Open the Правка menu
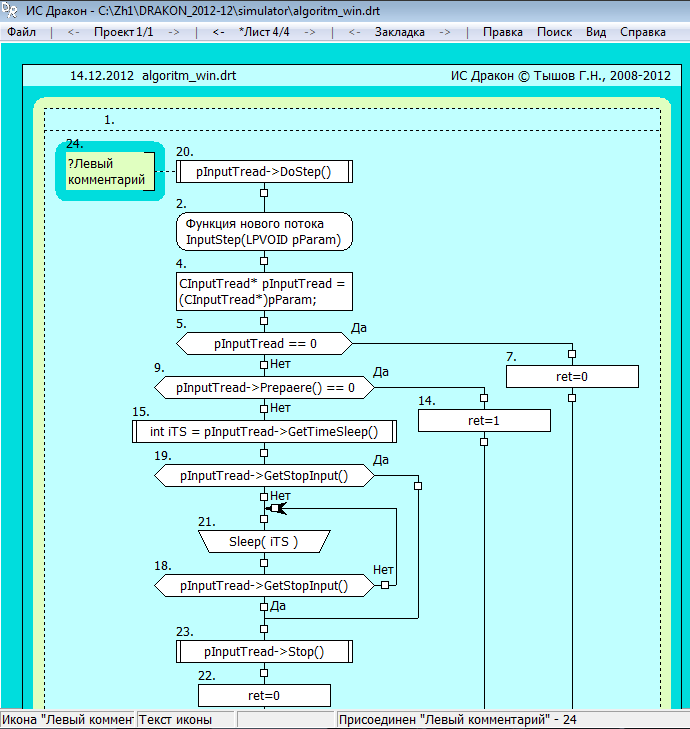Screen dimensions: 690x729 502,32
